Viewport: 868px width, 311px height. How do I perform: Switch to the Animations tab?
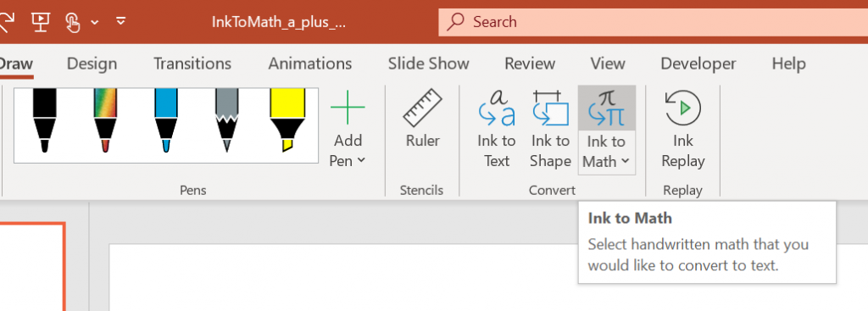click(x=310, y=64)
